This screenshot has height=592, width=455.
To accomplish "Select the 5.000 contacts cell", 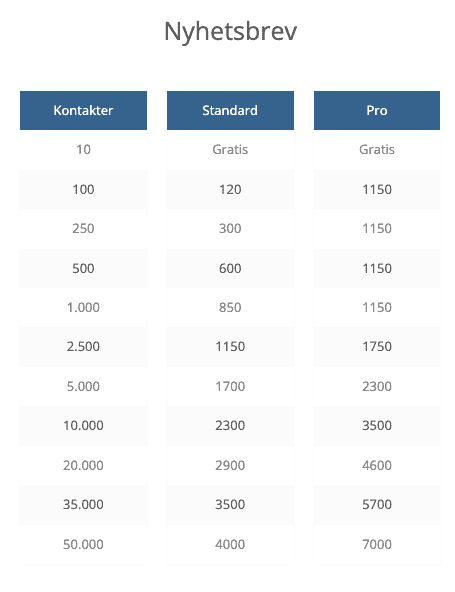I will coord(83,386).
